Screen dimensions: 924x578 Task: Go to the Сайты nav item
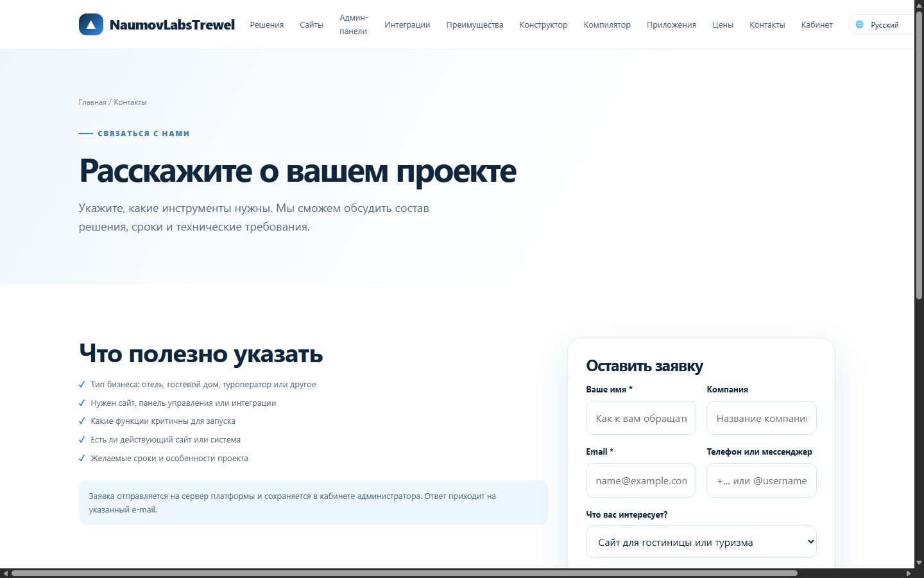click(312, 24)
